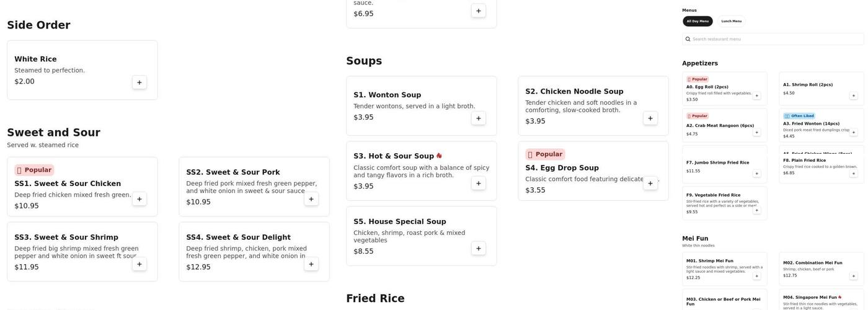The width and height of the screenshot is (868, 310).
Task: Click the search restaurant menu field
Action: (x=775, y=39)
